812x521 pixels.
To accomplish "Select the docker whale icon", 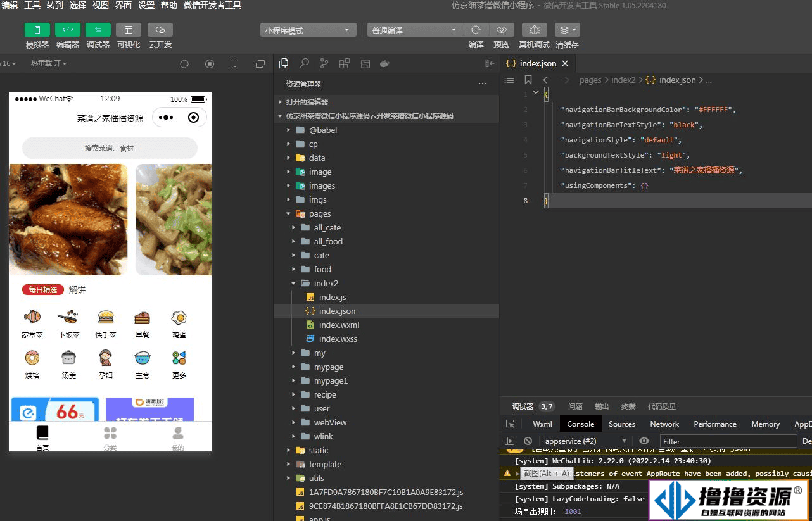I will click(x=384, y=63).
